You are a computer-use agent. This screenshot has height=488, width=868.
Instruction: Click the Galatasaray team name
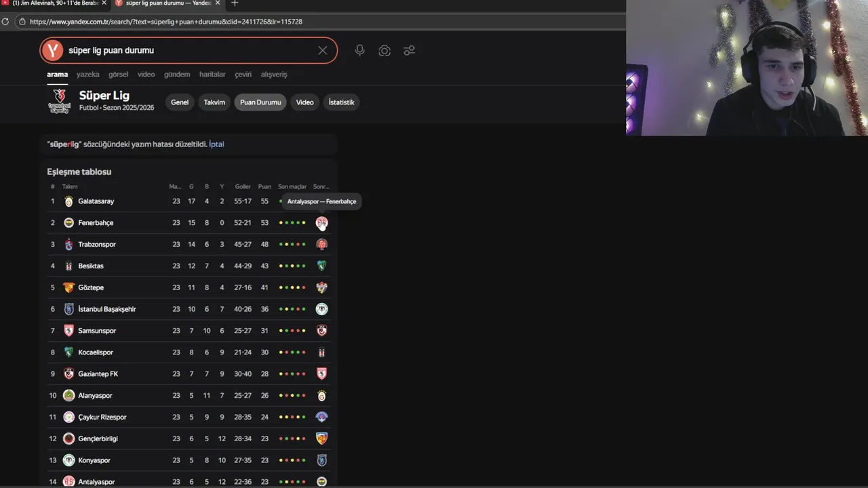click(96, 201)
